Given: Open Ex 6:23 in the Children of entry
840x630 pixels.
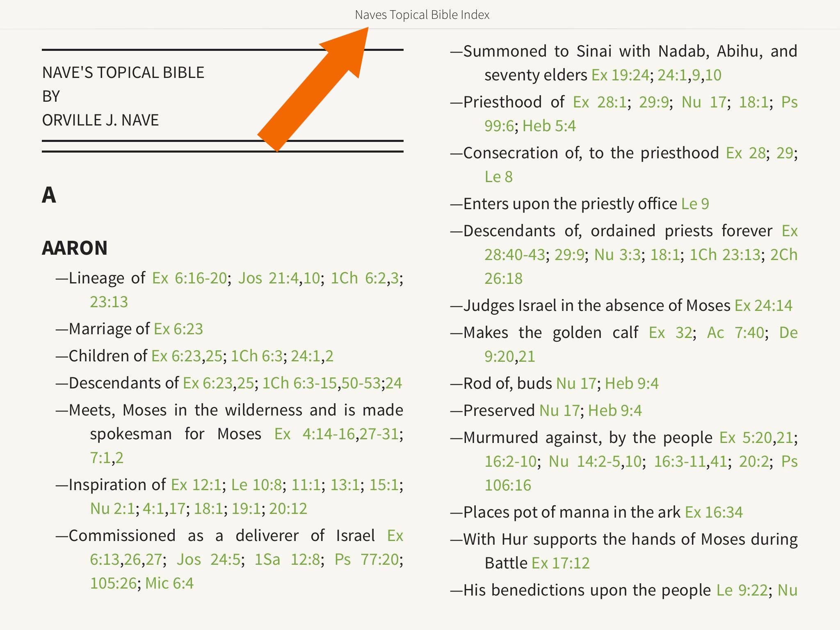Looking at the screenshot, I should pos(176,356).
